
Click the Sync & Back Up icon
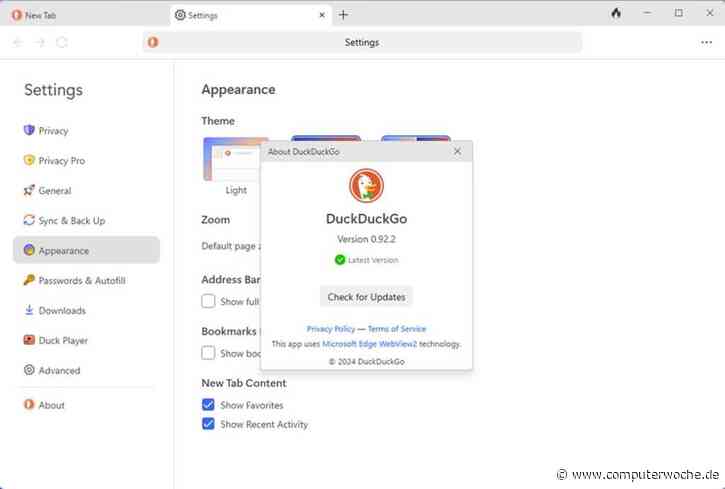click(29, 220)
